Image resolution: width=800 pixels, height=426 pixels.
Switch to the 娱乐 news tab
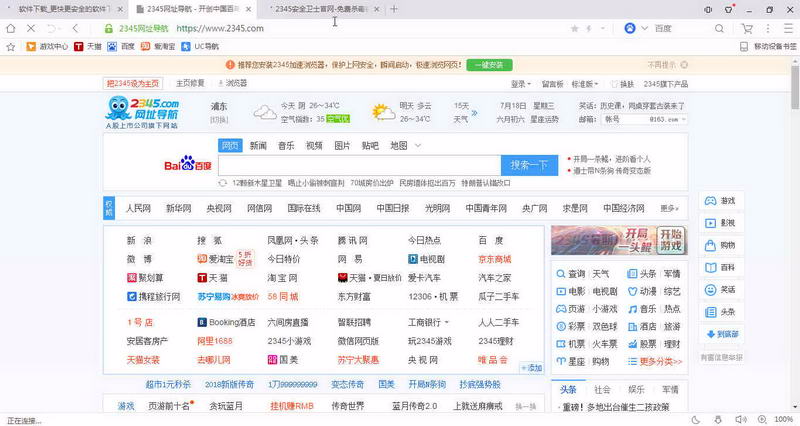pyautogui.click(x=636, y=390)
